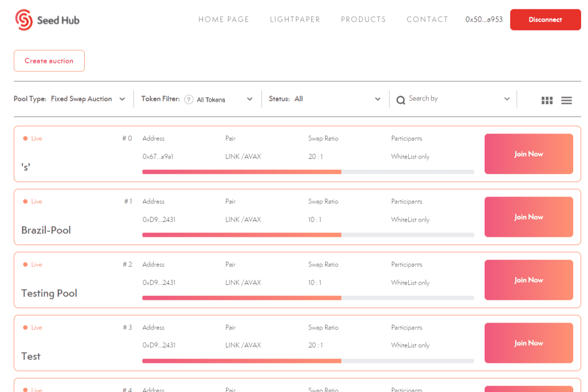Click the Live status dot beside Brazil-Pool
The width and height of the screenshot is (588, 392).
[x=26, y=201]
